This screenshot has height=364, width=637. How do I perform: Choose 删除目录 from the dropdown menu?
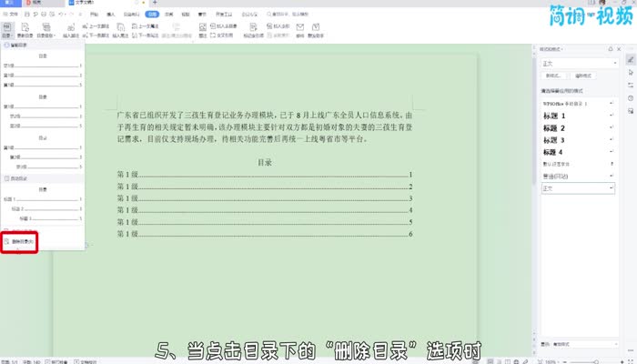tap(24, 242)
